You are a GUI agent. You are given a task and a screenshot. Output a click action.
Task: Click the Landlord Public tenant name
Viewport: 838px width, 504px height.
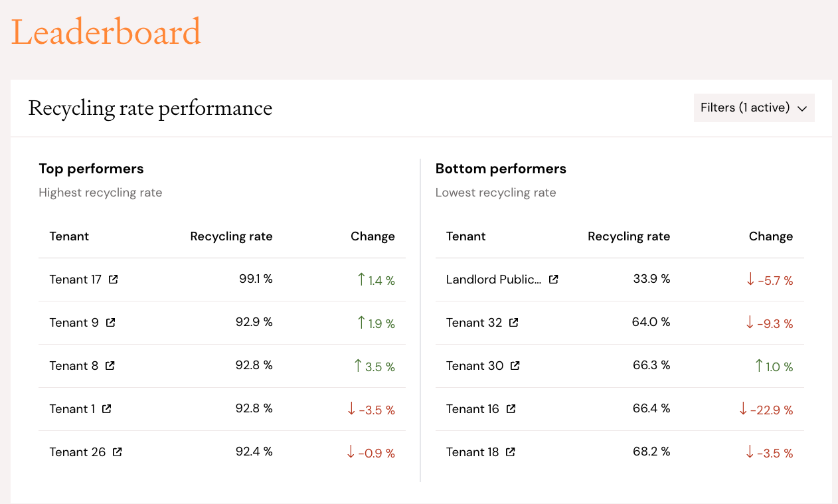coord(494,280)
